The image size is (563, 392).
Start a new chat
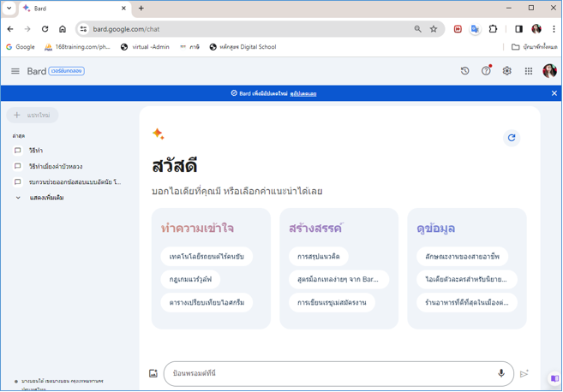(33, 116)
